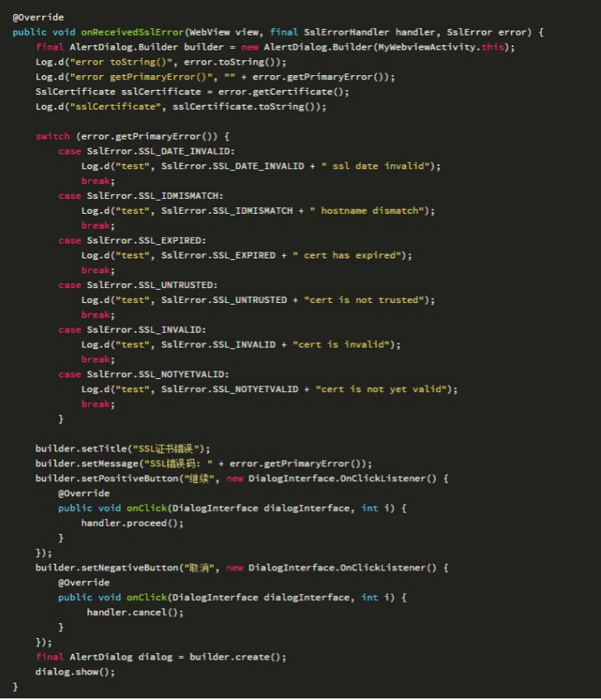Viewport: 601px width, 700px height.
Task: Click the "cert is not yet valid" string
Action: (381, 390)
